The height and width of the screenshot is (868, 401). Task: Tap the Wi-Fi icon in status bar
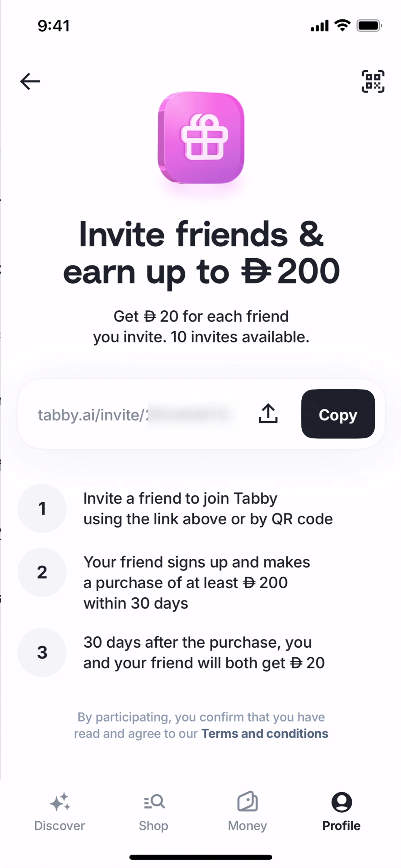pos(342,25)
